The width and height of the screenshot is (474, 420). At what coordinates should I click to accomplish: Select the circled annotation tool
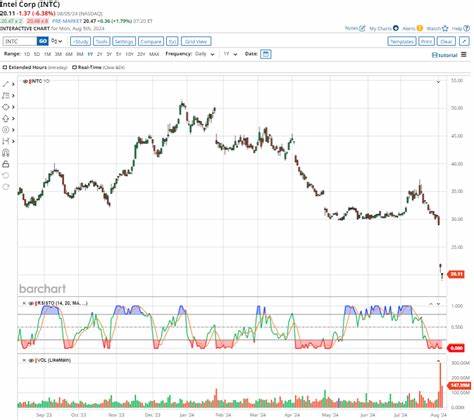[x=6, y=130]
